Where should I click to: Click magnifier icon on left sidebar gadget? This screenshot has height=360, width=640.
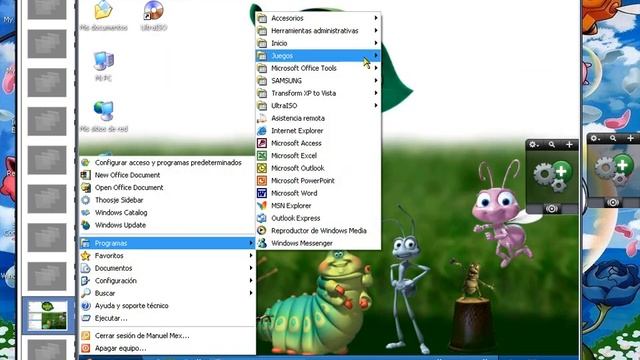click(552, 144)
